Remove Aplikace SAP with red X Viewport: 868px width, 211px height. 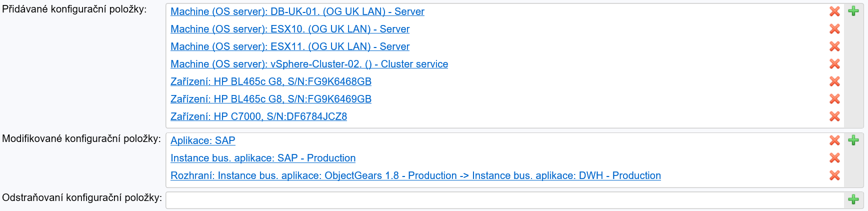[x=834, y=140]
